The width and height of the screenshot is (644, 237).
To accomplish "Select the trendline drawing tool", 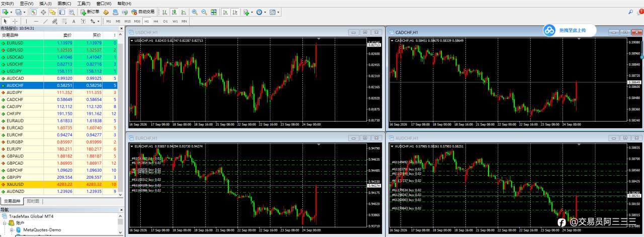I will 45,21.
